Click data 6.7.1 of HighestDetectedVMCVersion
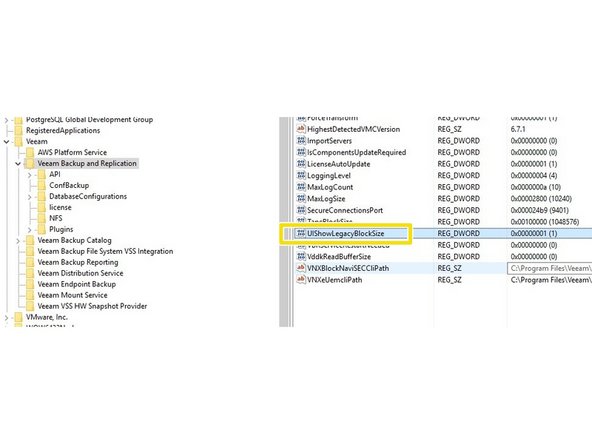This screenshot has height=444, width=592. [518, 129]
